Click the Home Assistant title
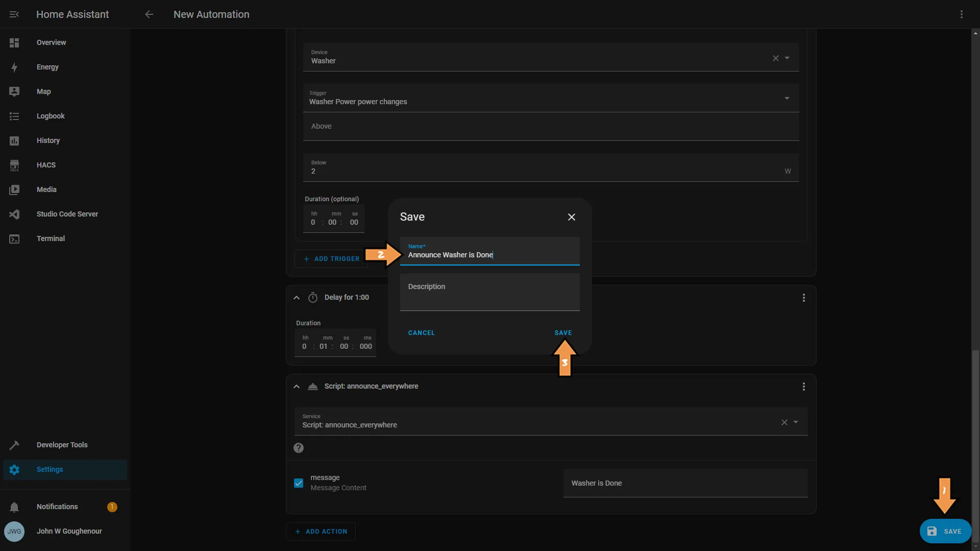The image size is (980, 551). pyautogui.click(x=72, y=14)
